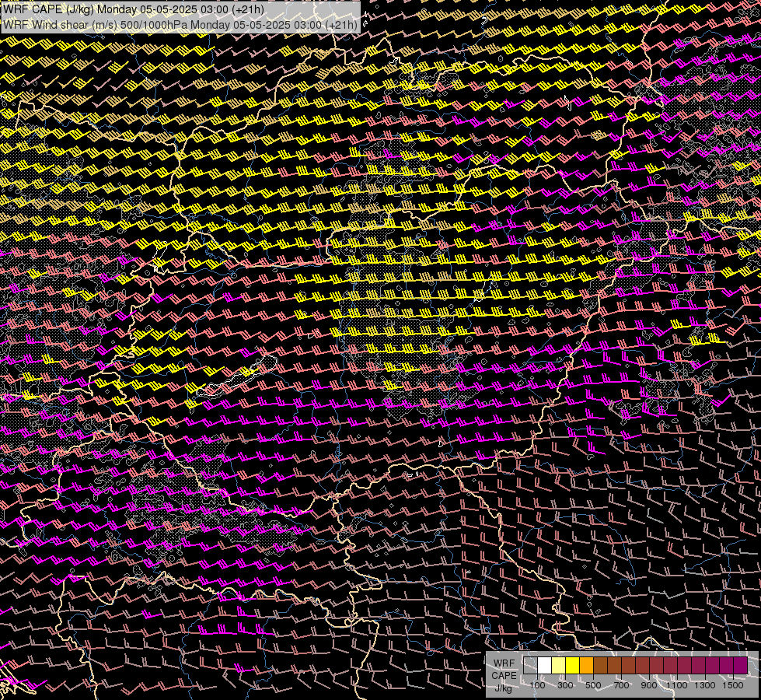Click the 1300 legend value label
This screenshot has width=761, height=700.
(x=705, y=685)
